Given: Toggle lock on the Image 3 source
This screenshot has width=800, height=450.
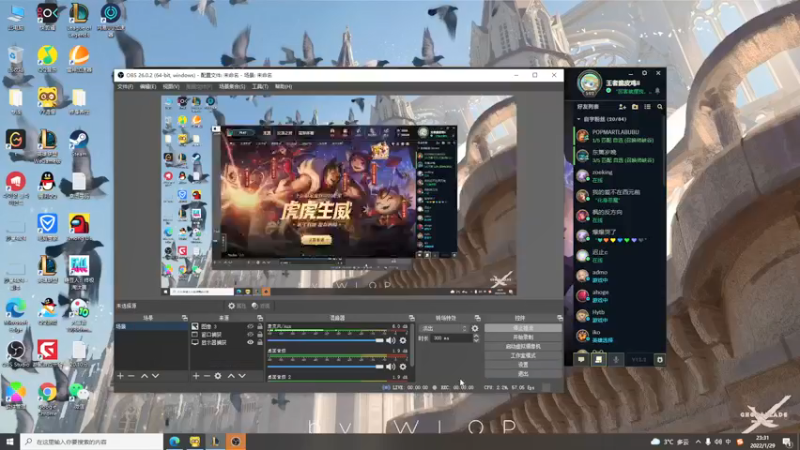Looking at the screenshot, I should coord(260,327).
